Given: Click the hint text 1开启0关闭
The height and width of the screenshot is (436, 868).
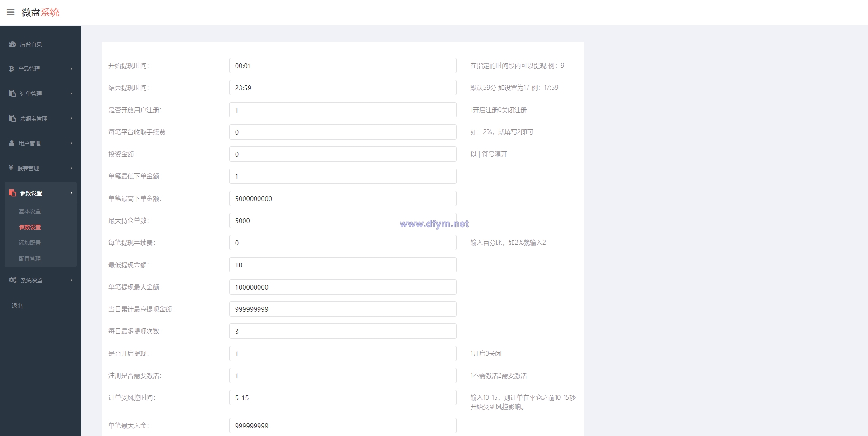Looking at the screenshot, I should coord(486,353).
